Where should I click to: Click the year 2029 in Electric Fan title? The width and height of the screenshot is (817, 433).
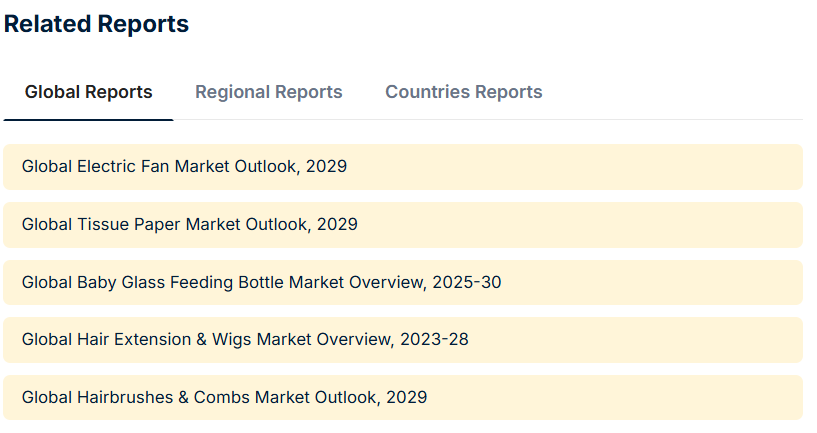(x=326, y=167)
